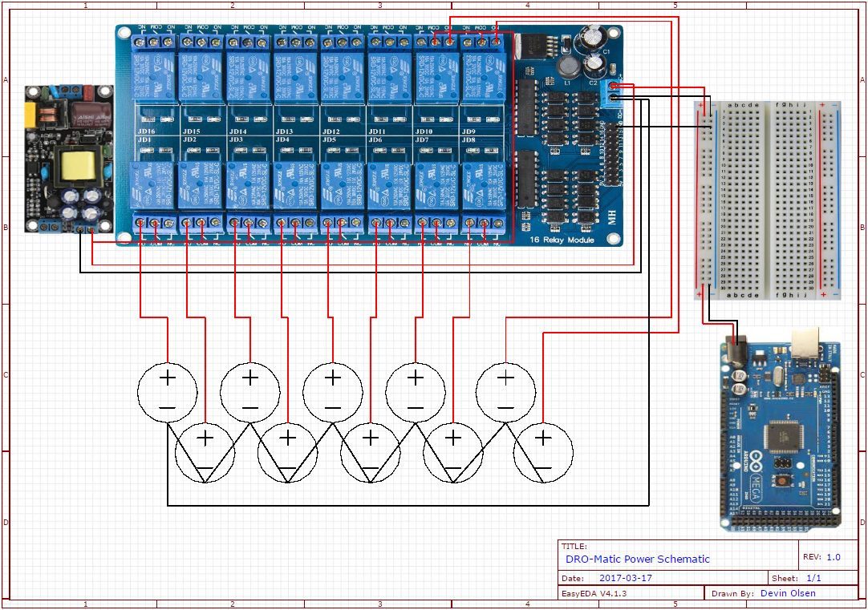Select capacitor C2 on the relay board
Screen dimensions: 868x610
pos(594,66)
